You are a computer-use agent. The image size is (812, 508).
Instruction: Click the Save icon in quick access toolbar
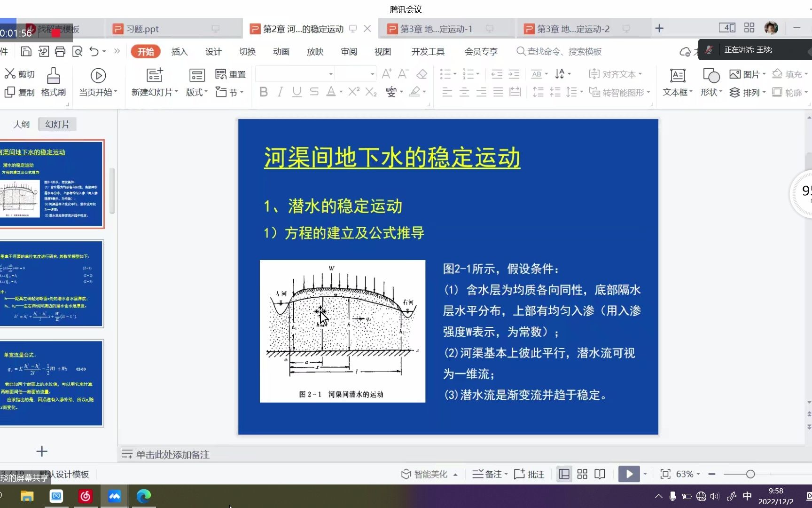point(26,51)
